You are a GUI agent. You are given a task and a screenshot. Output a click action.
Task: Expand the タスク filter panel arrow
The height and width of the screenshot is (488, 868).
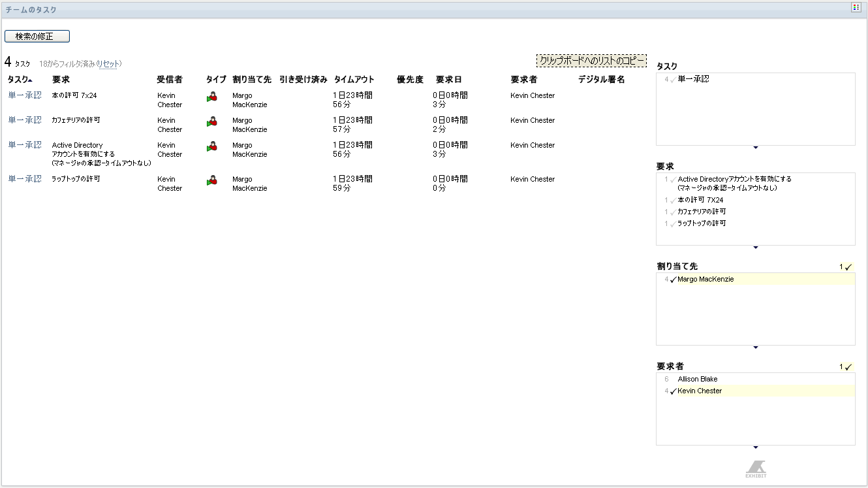click(756, 148)
